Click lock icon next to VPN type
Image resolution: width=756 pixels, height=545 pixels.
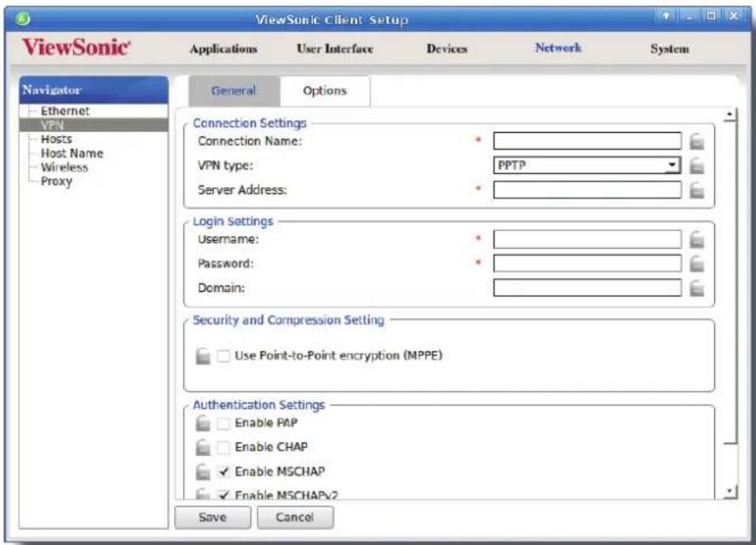(696, 166)
